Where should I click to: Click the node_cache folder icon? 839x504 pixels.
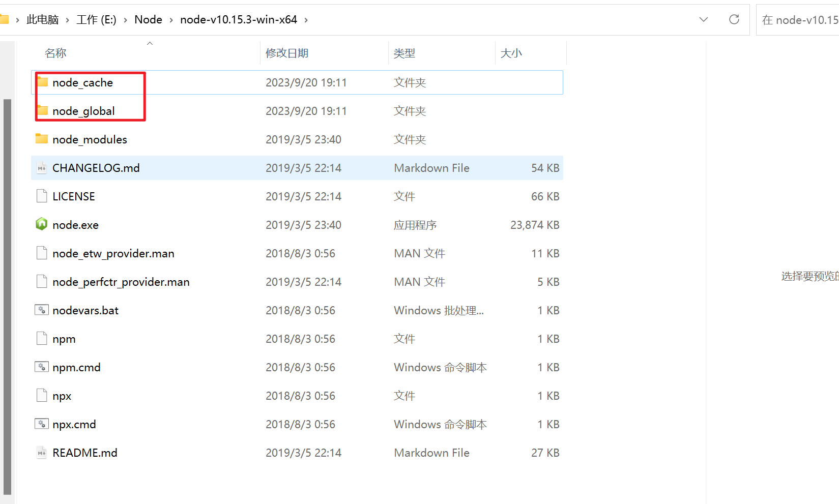(42, 82)
